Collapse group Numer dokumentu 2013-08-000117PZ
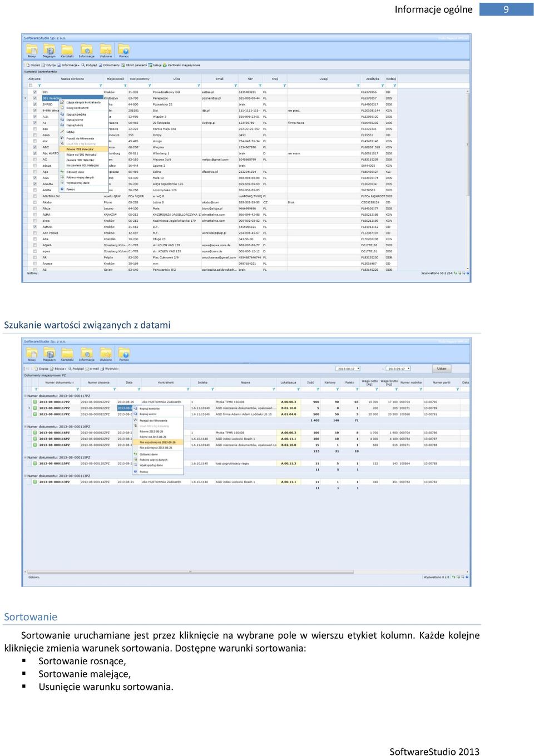The image size is (534, 756). pyautogui.click(x=26, y=396)
